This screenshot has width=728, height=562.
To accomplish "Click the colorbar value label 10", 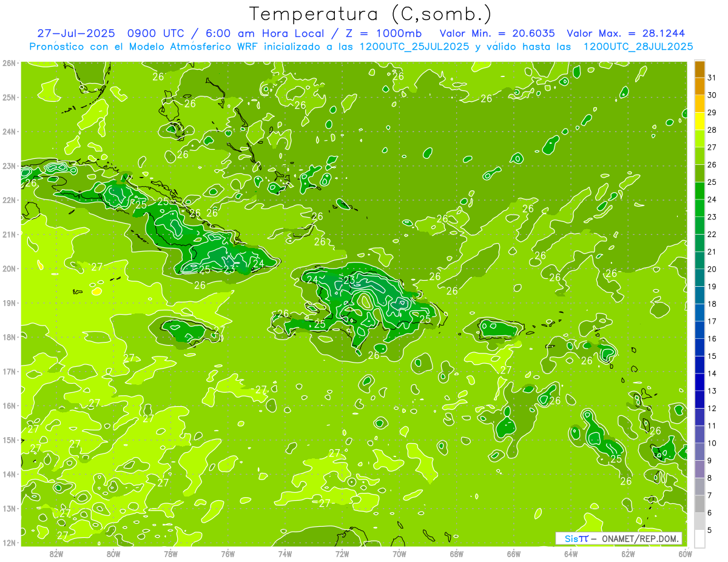I will click(712, 443).
